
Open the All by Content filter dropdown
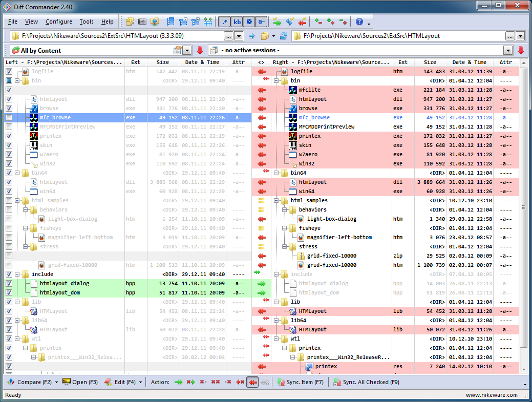pyautogui.click(x=187, y=51)
